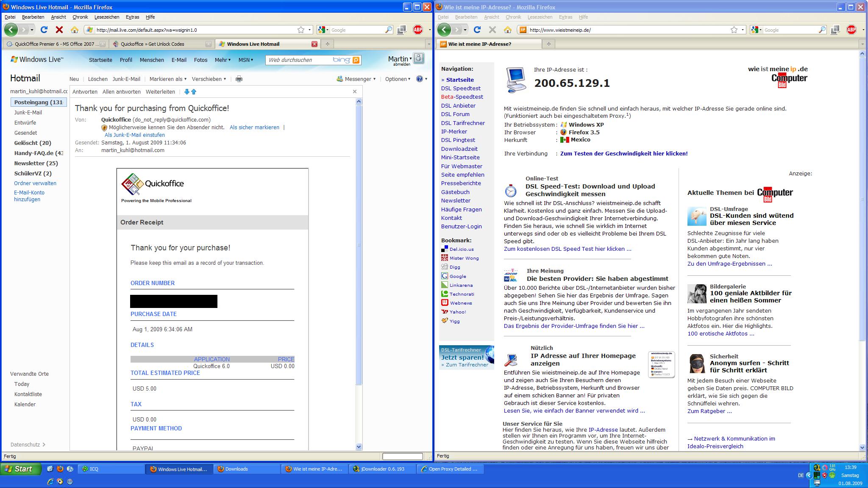Open Extras menu in Hotmail window
Screen dimensions: 868x488
pos(132,17)
